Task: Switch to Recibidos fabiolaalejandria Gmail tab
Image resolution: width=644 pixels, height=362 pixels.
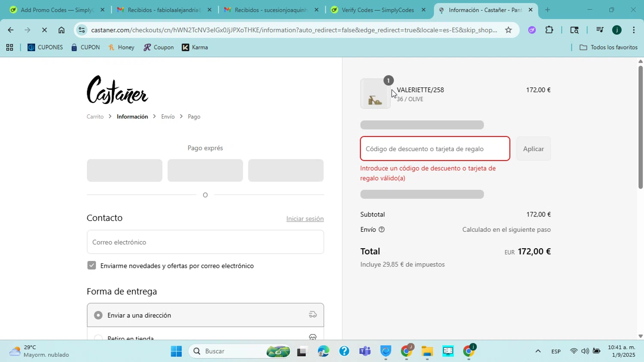Action: [164, 10]
